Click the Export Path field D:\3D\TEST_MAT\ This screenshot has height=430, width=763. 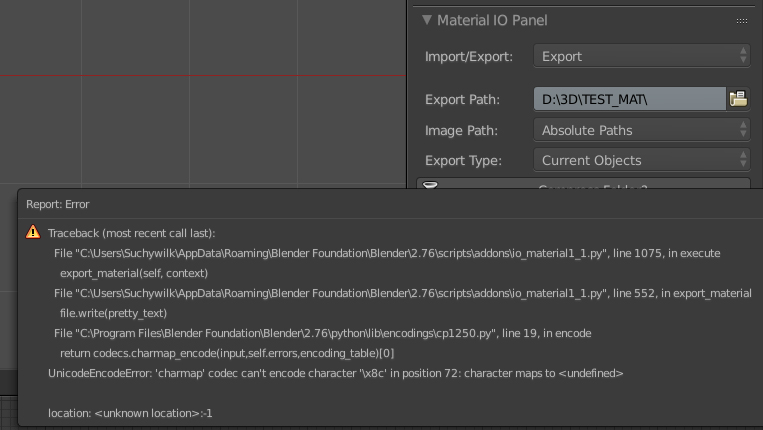pos(630,99)
